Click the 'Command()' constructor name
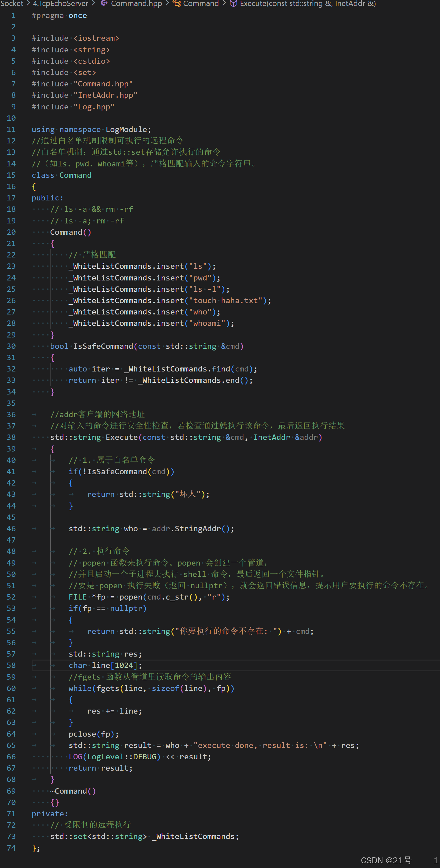Screen dimensions: 440x868 click(71, 232)
